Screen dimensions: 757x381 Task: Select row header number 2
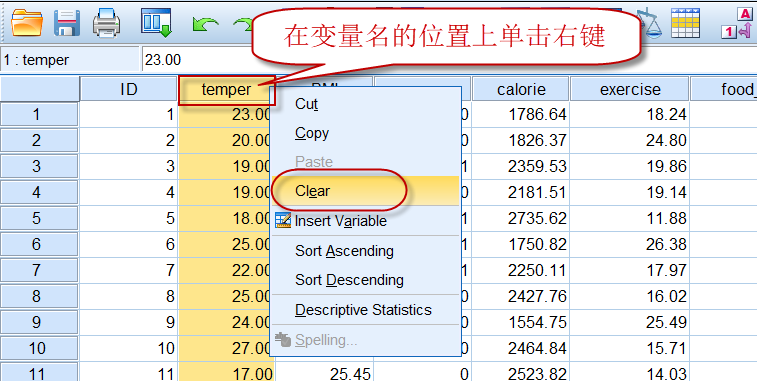(39, 141)
